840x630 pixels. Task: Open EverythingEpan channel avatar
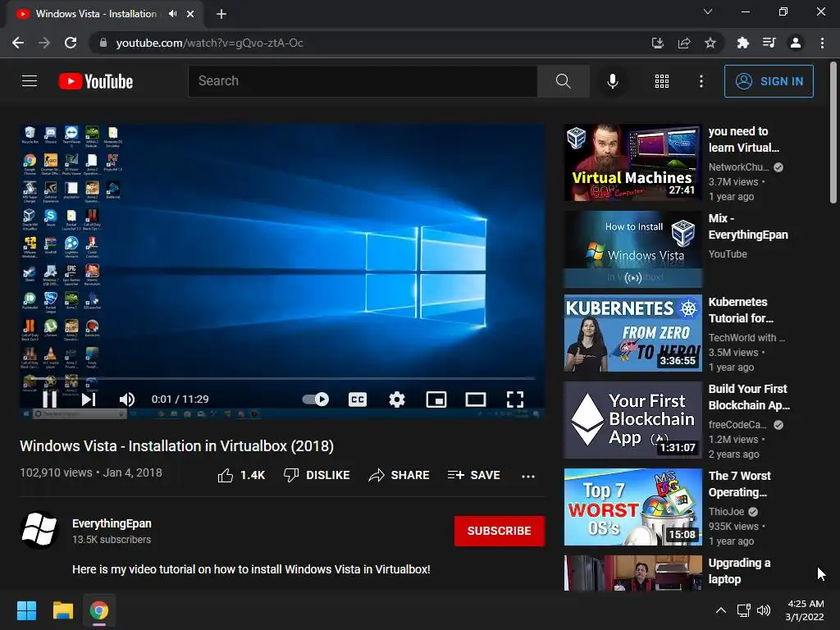pos(39,530)
